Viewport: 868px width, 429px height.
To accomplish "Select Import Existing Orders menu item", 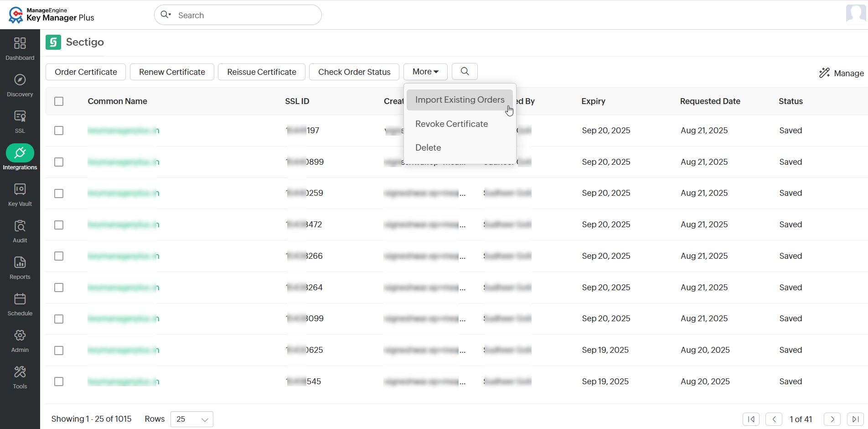I will pyautogui.click(x=460, y=100).
